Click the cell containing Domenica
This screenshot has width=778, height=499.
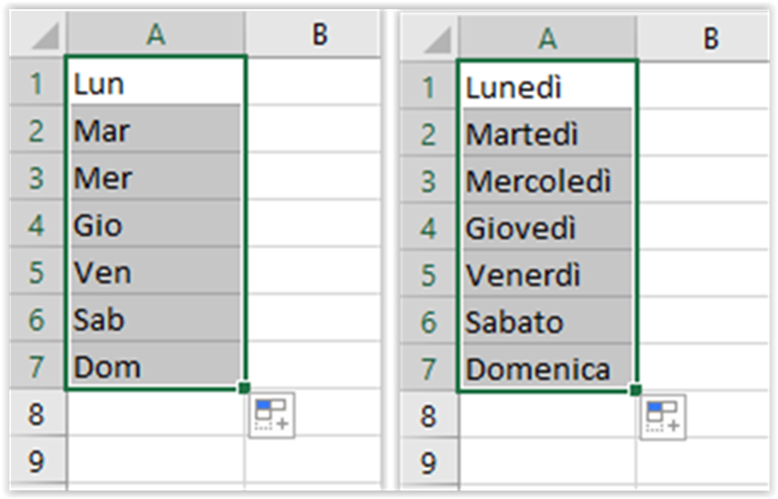coord(548,368)
